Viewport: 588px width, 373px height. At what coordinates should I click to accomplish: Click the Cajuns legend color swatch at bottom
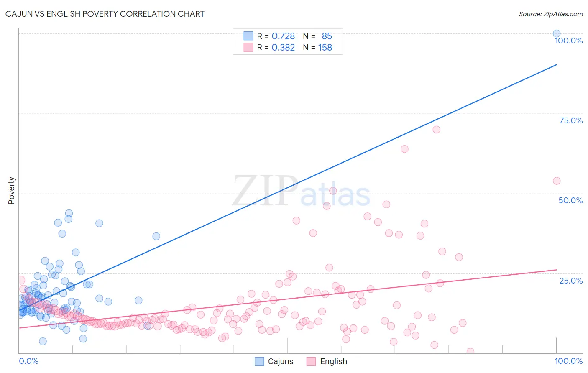pyautogui.click(x=259, y=361)
